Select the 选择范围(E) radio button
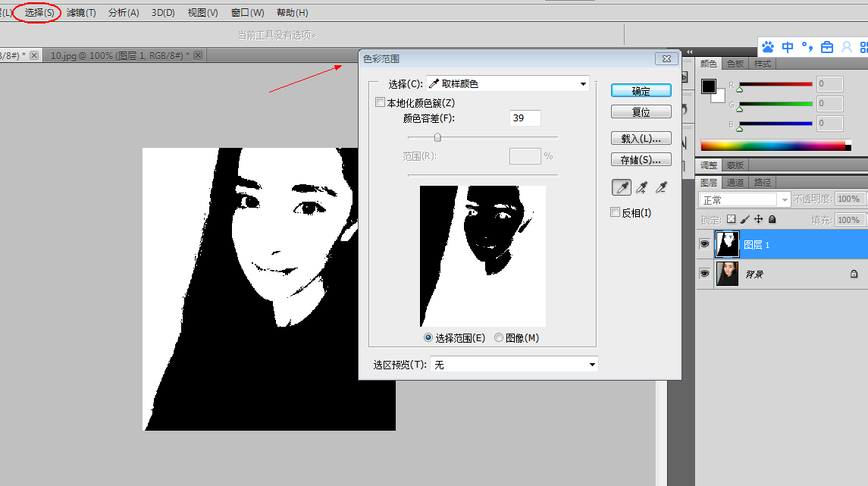The width and height of the screenshot is (868, 486). [428, 337]
